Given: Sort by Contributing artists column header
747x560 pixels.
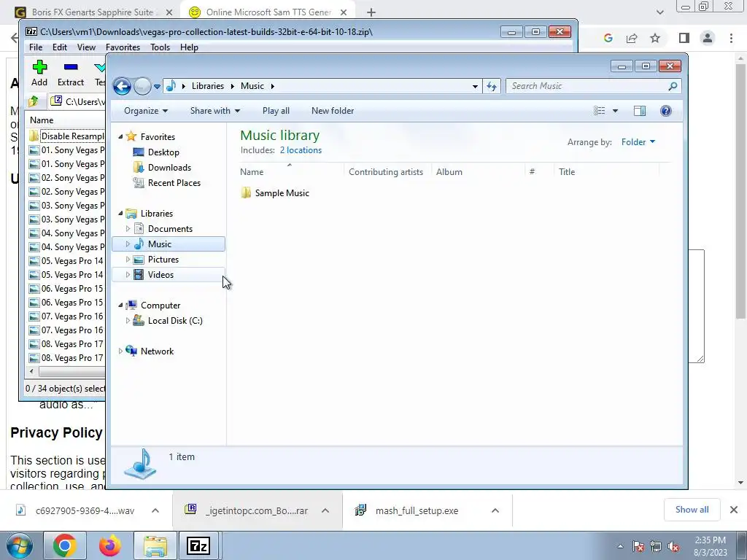Looking at the screenshot, I should (x=386, y=172).
